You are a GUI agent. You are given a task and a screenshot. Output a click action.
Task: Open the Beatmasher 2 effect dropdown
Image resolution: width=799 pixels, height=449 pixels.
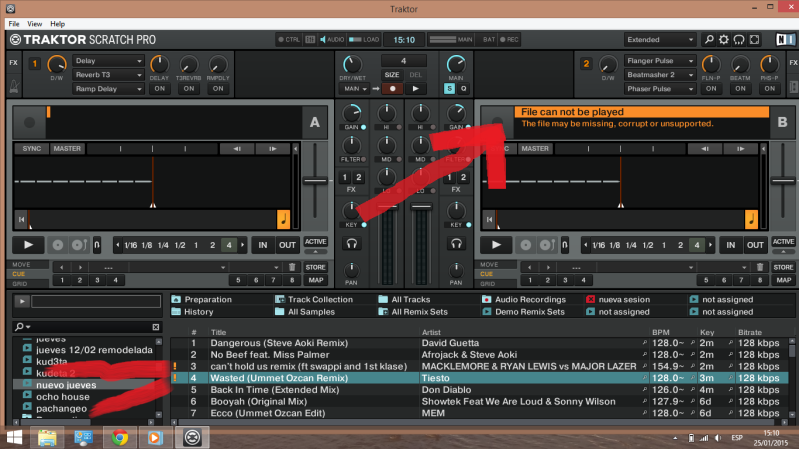[x=660, y=74]
